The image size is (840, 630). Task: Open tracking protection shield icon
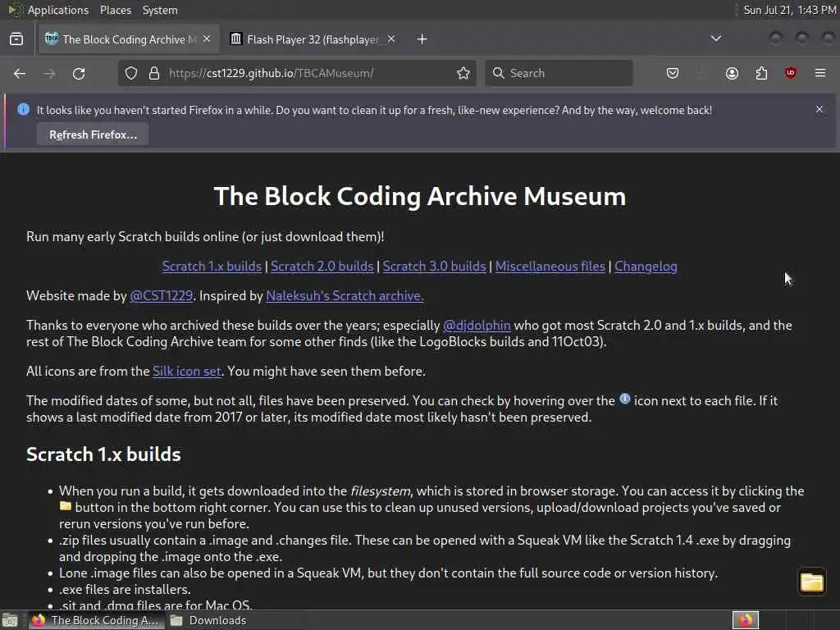click(x=131, y=73)
